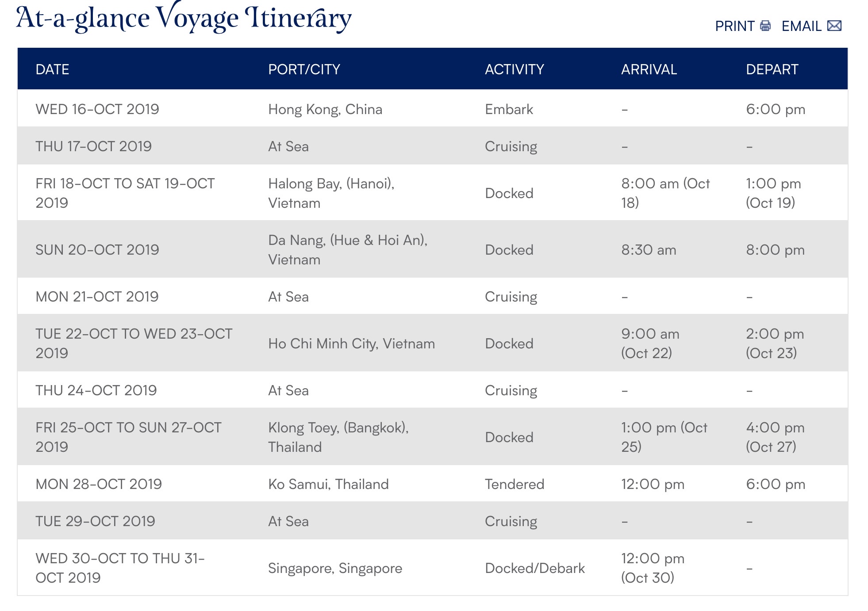Select the Halong Bay, (Hanoi), Vietnam cell

click(x=331, y=193)
